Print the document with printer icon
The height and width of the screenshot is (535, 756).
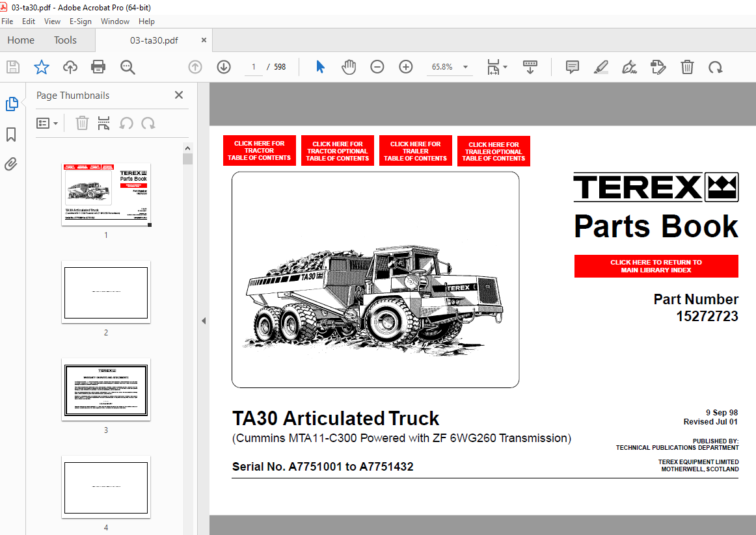point(98,67)
